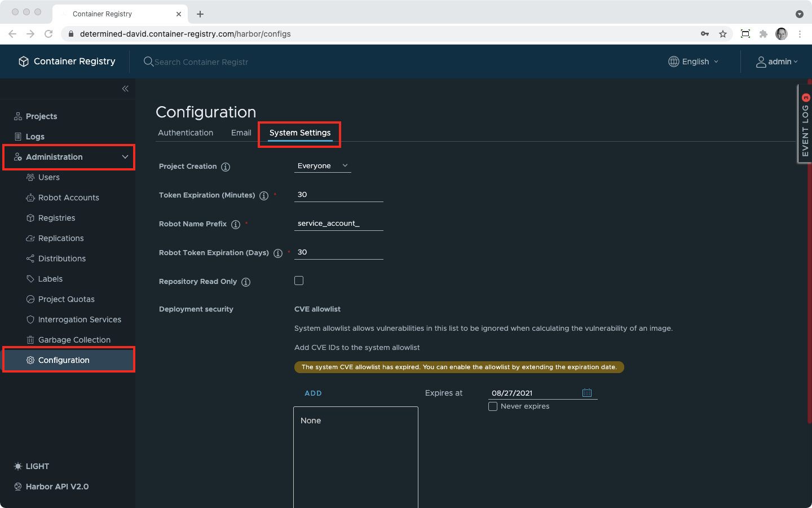Click Robot Token Expiration info icon
This screenshot has width=812, height=508.
278,253
